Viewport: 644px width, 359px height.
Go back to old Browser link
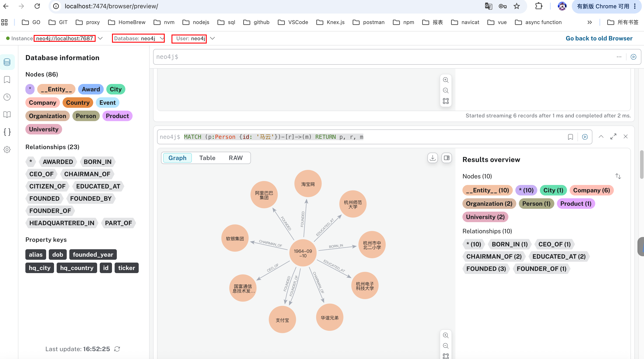coord(599,38)
